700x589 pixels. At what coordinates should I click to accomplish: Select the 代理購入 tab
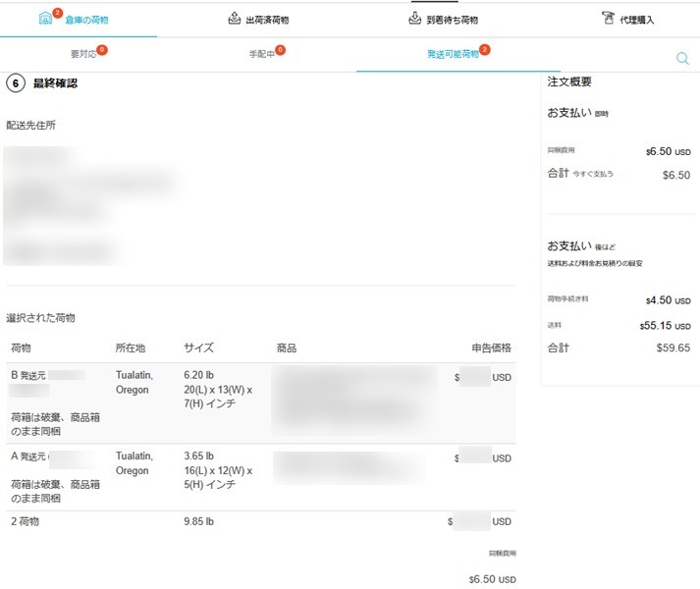click(636, 20)
